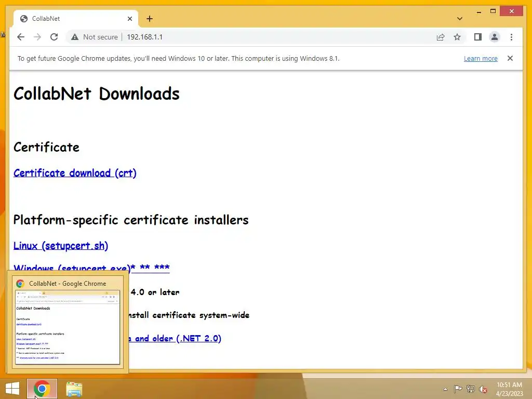Screen dimensions: 532x399
Task: Click the '4.0 or later' footnote text
Action: coord(155,292)
